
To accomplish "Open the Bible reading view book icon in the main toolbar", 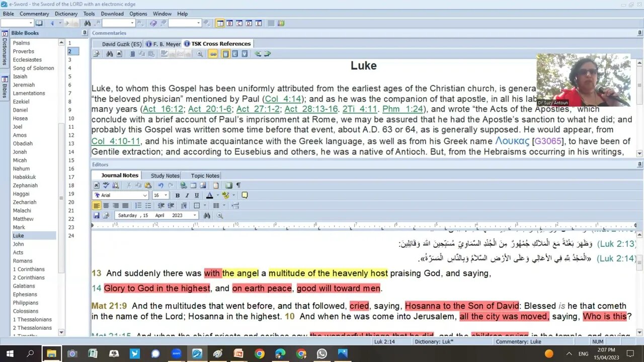I will pyautogui.click(x=39, y=23).
